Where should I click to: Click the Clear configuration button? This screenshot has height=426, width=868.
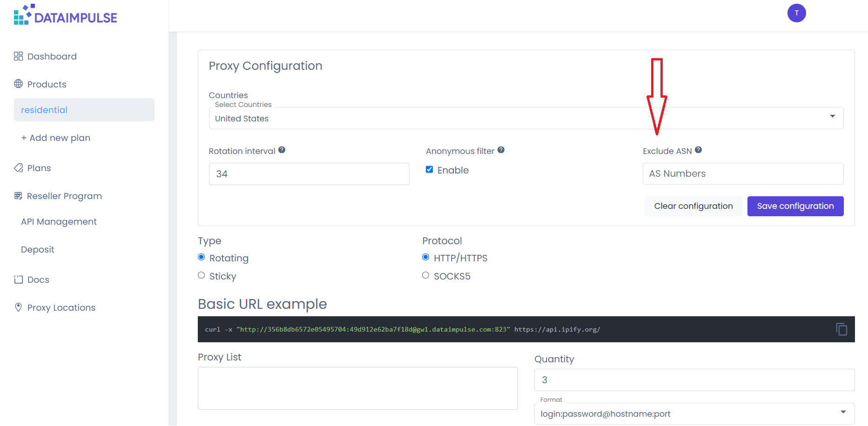693,206
